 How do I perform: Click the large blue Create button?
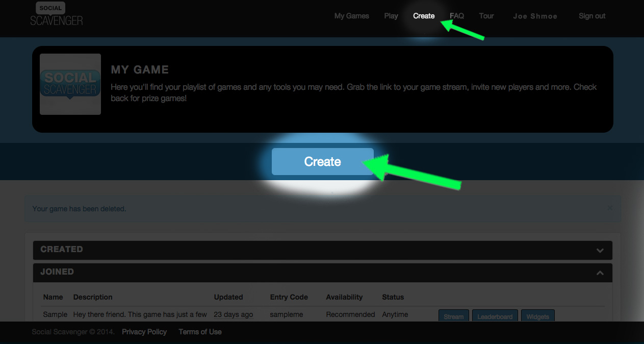click(x=323, y=162)
